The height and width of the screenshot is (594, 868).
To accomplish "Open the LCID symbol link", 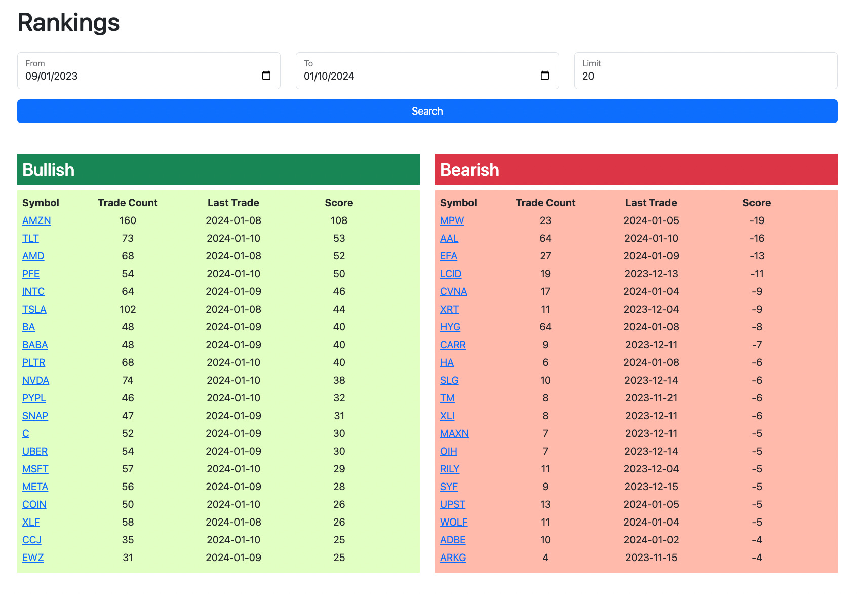I will click(450, 274).
